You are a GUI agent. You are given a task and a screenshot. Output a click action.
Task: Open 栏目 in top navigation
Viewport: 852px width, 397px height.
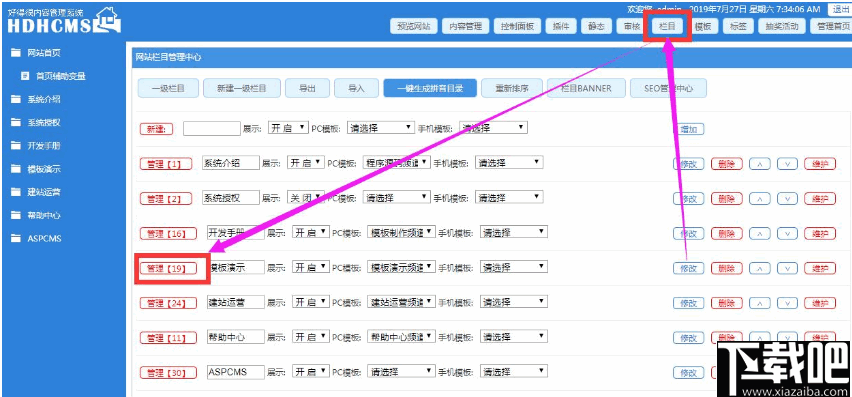point(667,26)
